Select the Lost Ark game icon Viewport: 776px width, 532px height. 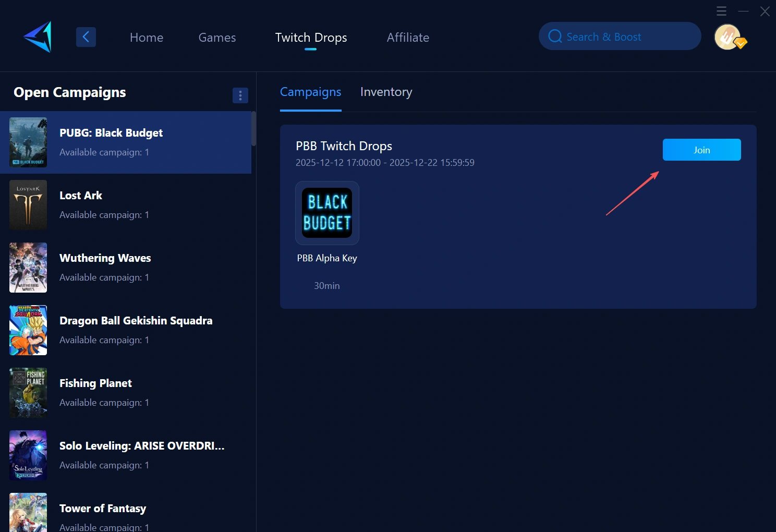[28, 205]
